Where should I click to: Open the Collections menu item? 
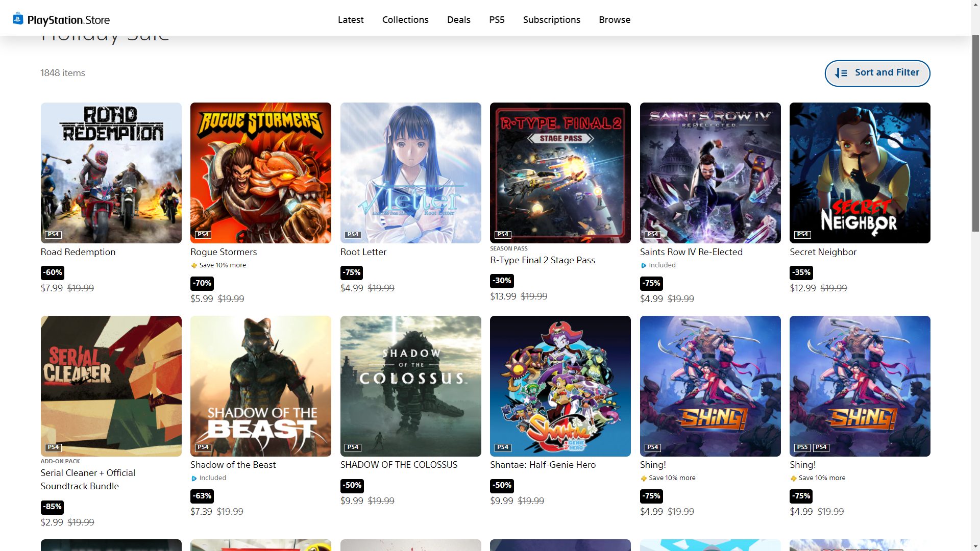pos(405,20)
